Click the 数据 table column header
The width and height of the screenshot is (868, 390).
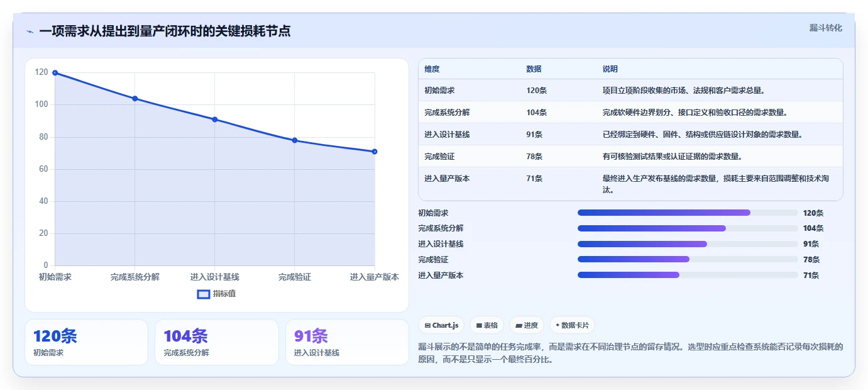click(x=534, y=69)
